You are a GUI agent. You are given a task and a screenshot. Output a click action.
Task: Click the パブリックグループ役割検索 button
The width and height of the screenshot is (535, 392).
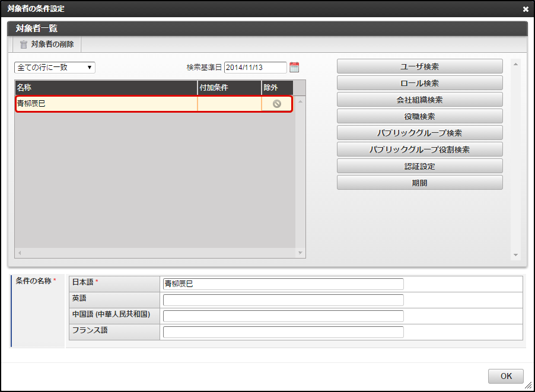coord(420,149)
